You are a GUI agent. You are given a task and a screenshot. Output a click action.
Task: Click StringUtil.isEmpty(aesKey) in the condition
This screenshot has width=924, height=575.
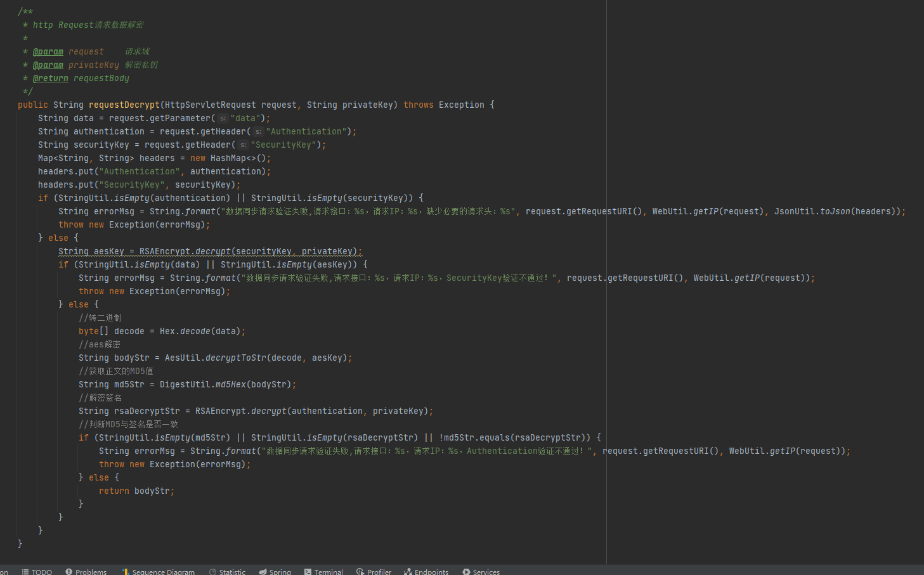tap(289, 264)
